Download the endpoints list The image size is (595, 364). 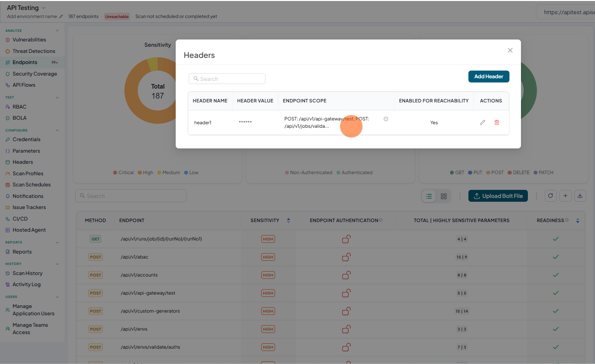580,196
